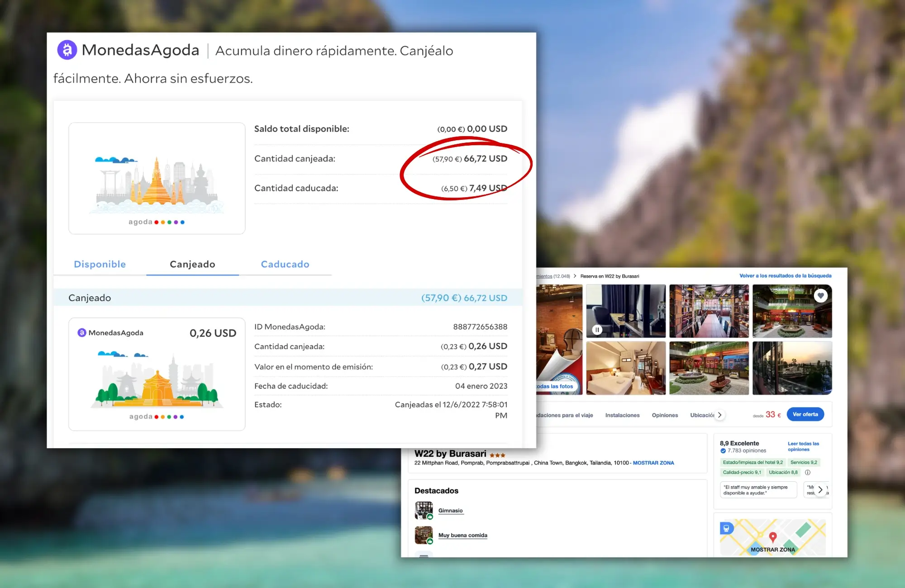Open the courtyard fountain night photo
The width and height of the screenshot is (905, 588).
tap(792, 311)
